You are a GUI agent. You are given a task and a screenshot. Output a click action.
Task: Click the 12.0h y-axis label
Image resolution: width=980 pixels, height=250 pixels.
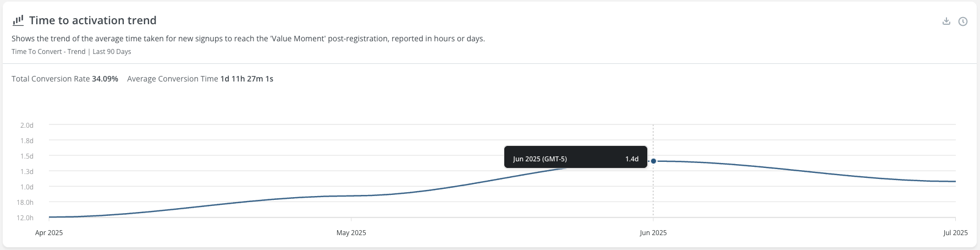point(25,218)
